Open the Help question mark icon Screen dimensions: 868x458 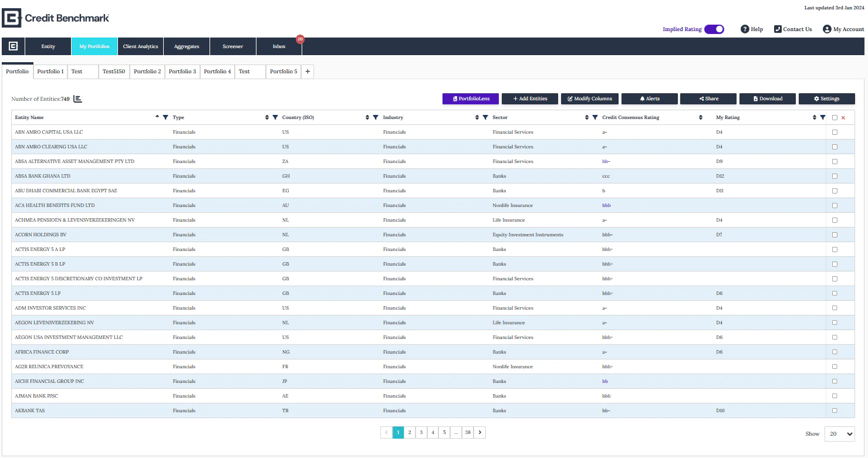coord(745,29)
